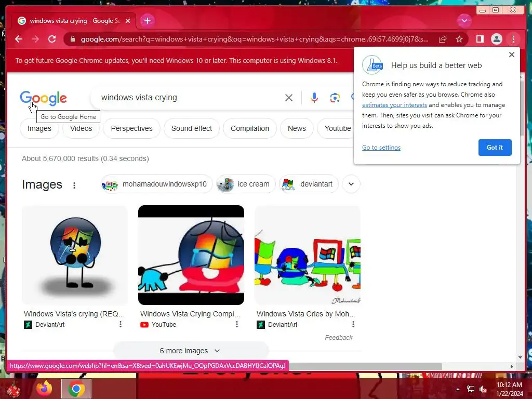Select the Images filter chip

[x=39, y=128]
